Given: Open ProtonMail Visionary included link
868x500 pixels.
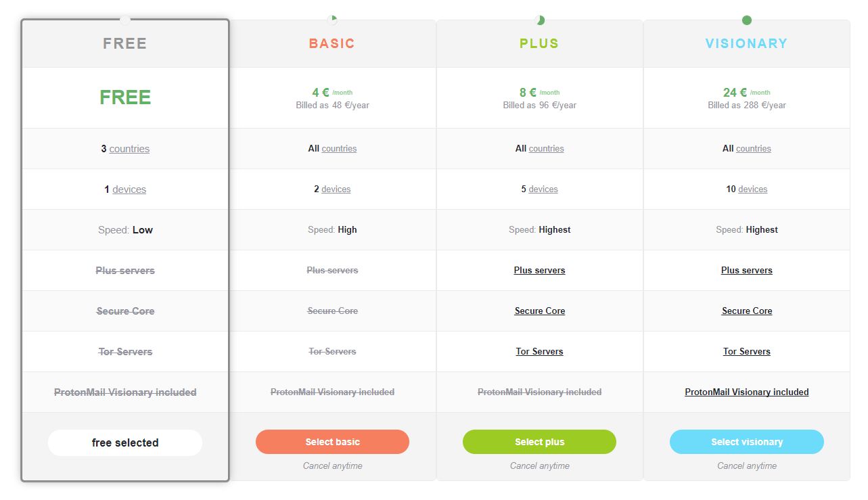Looking at the screenshot, I should click(747, 392).
